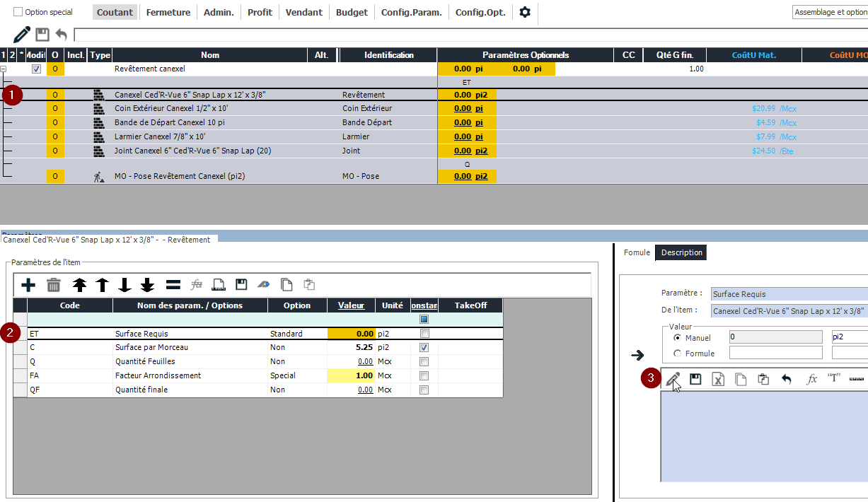Click save floppy icon in parameters toolbar
Image resolution: width=868 pixels, height=502 pixels.
click(x=241, y=285)
